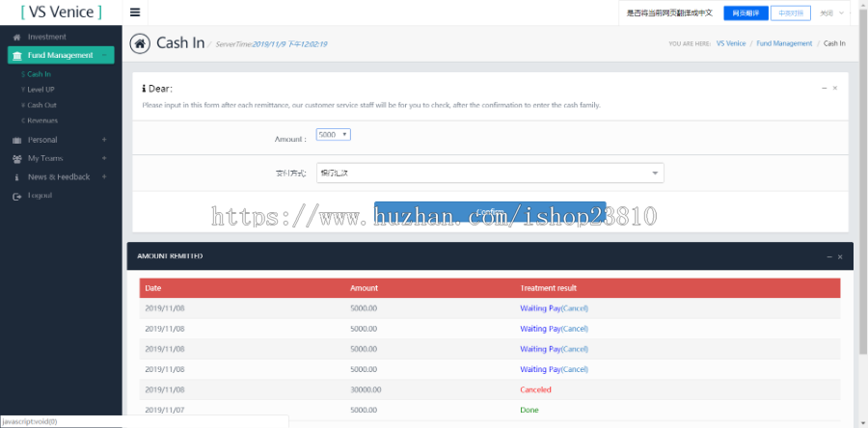Follow the VS Venice breadcrumb link
Image resolution: width=868 pixels, height=428 pixels.
tap(731, 43)
